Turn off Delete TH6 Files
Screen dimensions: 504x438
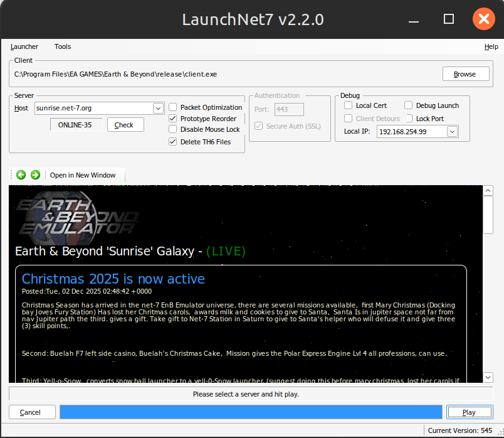click(172, 142)
